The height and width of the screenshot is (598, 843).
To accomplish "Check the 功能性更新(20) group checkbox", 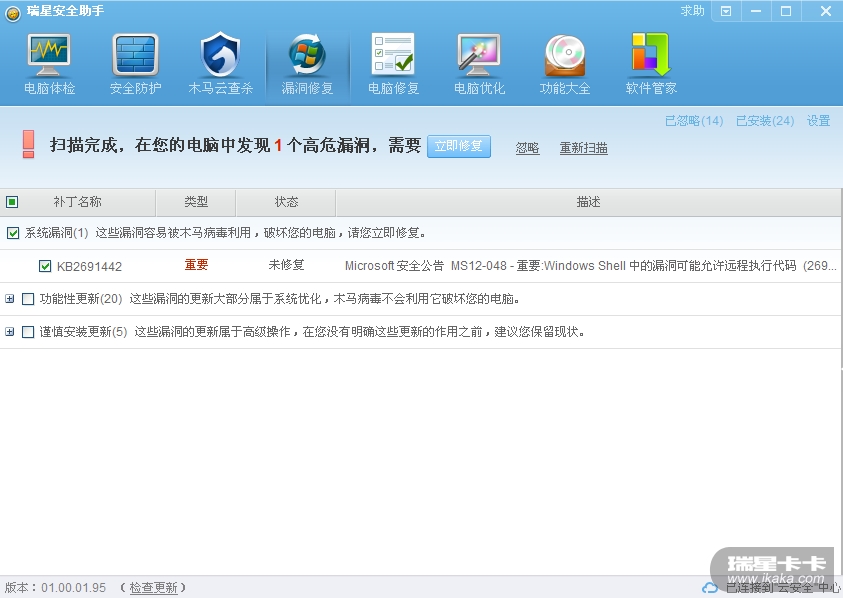I will tap(28, 299).
